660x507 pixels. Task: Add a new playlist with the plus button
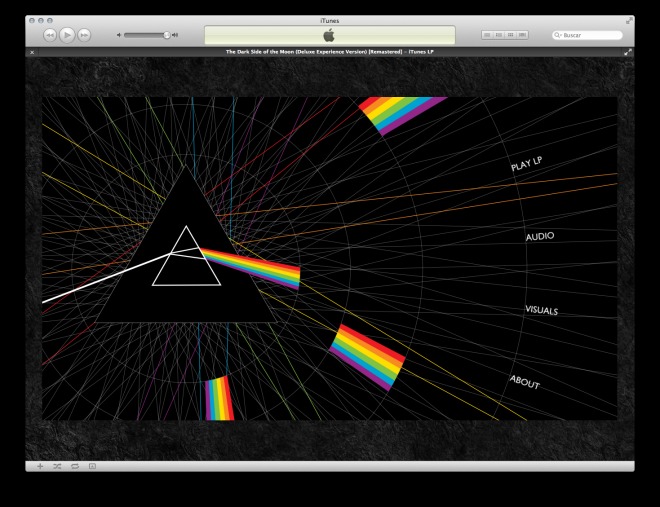(40, 466)
